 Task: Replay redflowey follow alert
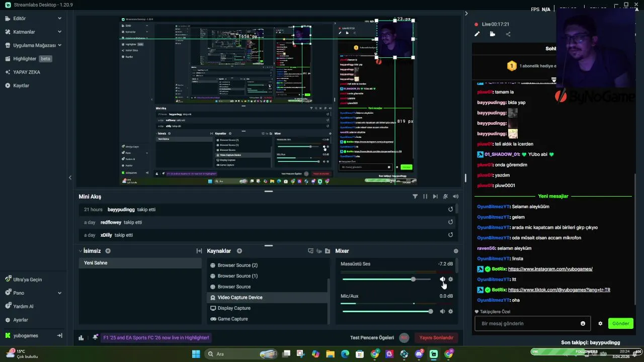pyautogui.click(x=450, y=222)
